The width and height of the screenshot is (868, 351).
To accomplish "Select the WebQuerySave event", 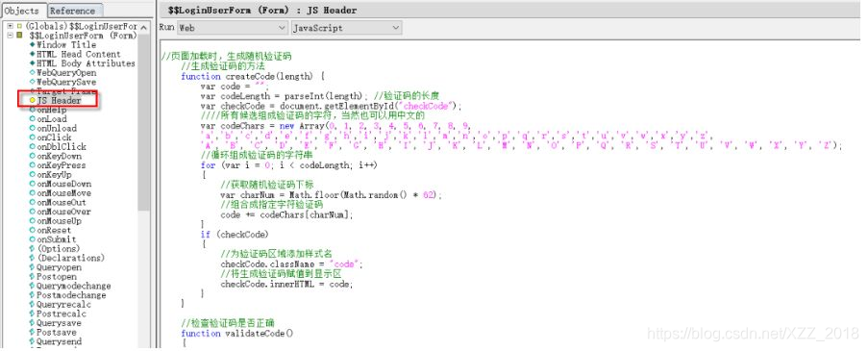I will [66, 82].
